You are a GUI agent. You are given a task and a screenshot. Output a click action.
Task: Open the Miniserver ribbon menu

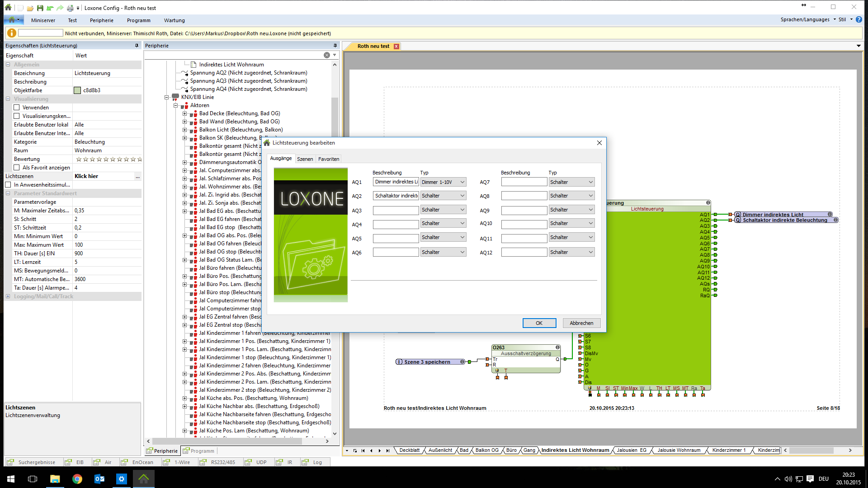pyautogui.click(x=43, y=20)
